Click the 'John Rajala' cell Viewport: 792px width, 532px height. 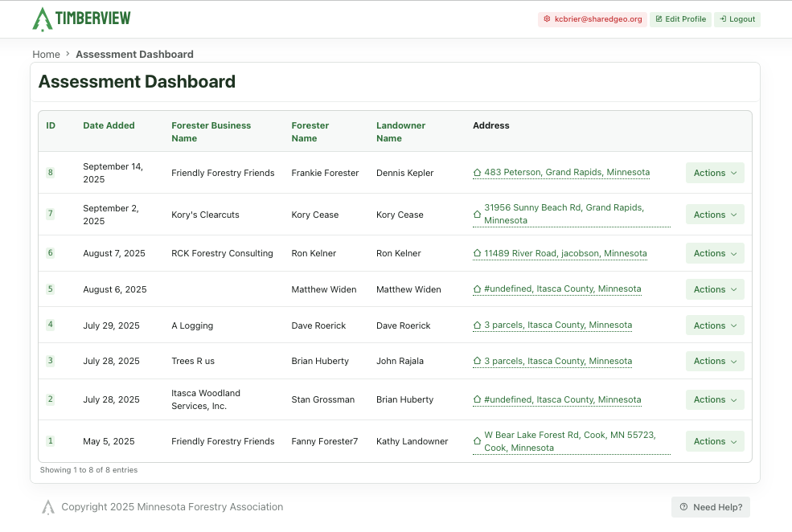(400, 361)
